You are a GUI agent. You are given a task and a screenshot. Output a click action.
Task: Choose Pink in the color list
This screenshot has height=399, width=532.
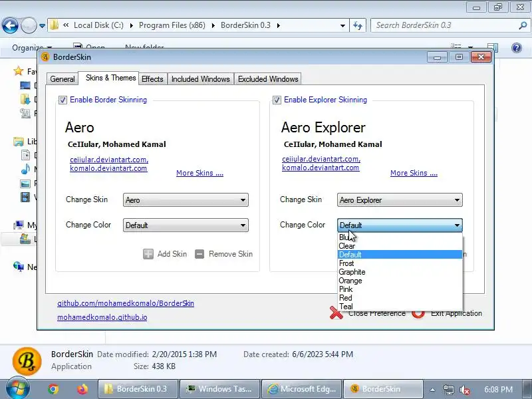coord(400,289)
